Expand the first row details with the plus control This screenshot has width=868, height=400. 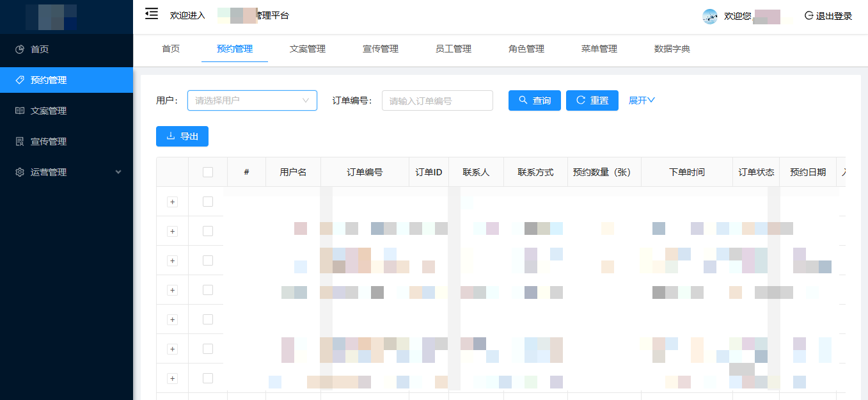(x=171, y=201)
